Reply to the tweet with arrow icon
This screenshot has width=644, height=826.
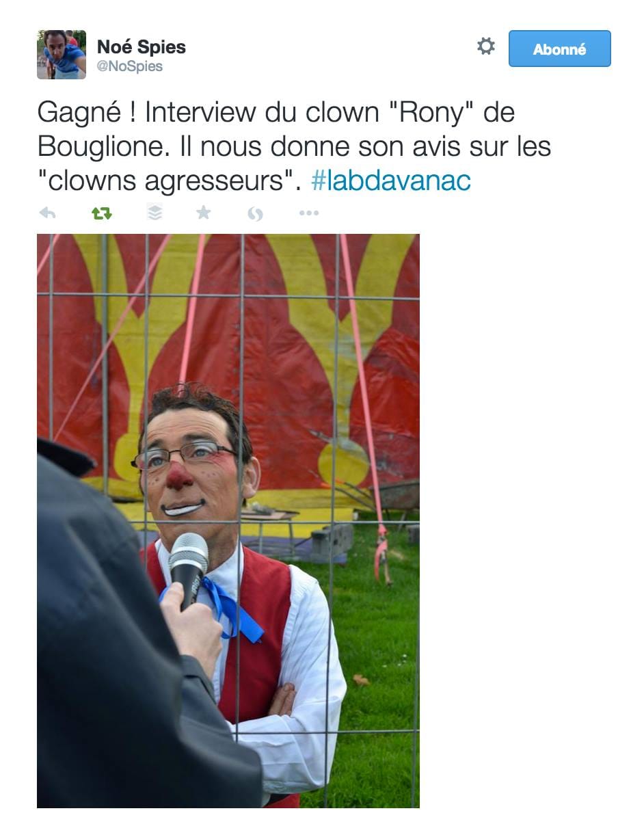(47, 213)
